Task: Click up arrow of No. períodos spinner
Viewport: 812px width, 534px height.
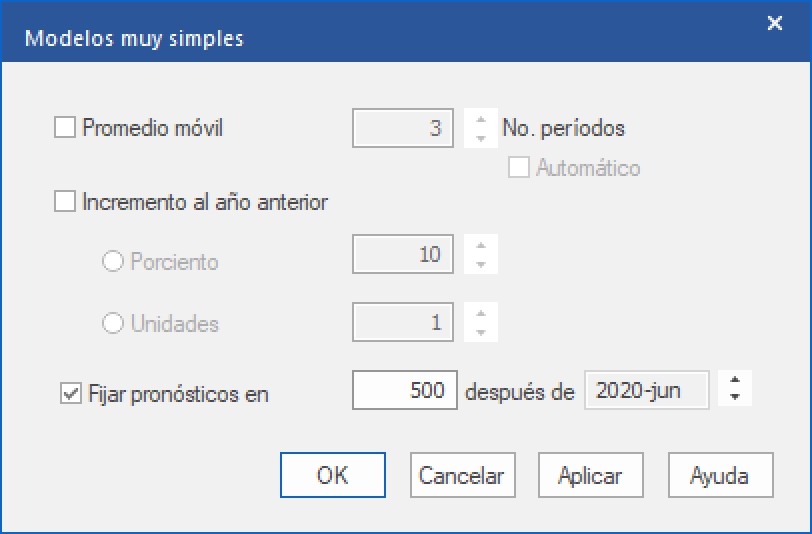Action: point(481,120)
